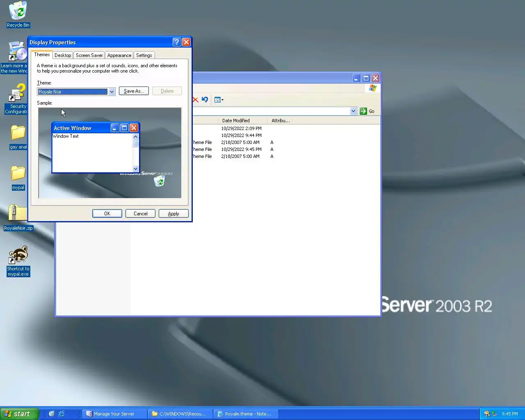
Task: Switch to Royale.theme Notepad taskbar item
Action: point(246,414)
